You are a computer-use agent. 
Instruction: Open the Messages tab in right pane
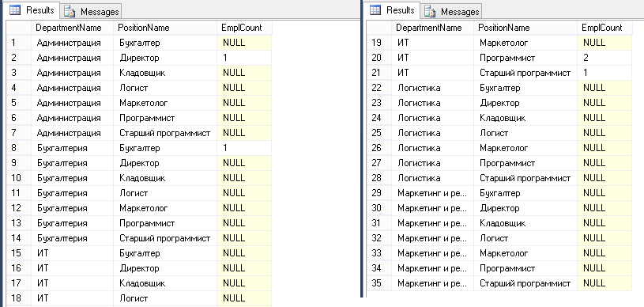451,12
